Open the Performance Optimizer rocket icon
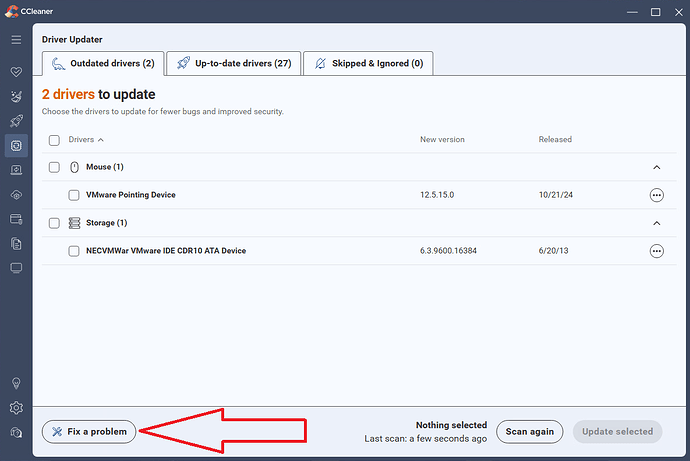The width and height of the screenshot is (690, 461). [16, 121]
